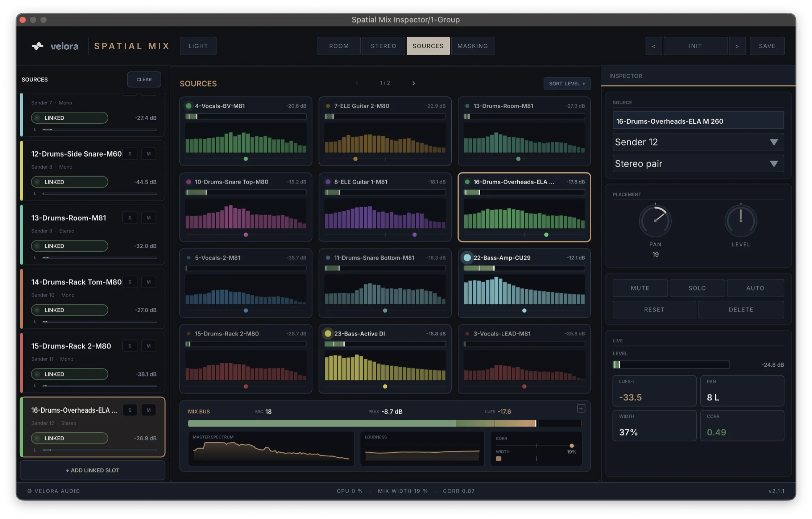The height and width of the screenshot is (519, 812).
Task: Click the cyan dot on 22-Bass-Amp-CU29 card
Action: pos(467,258)
